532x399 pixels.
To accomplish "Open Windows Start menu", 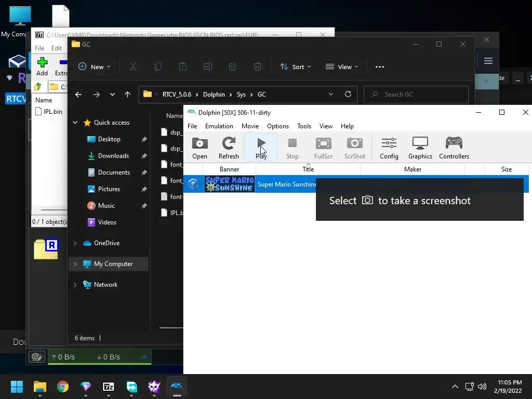I will coord(17,387).
